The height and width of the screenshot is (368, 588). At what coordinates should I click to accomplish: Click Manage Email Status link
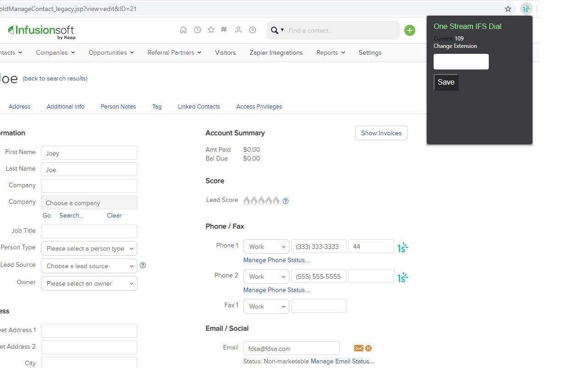(x=342, y=361)
